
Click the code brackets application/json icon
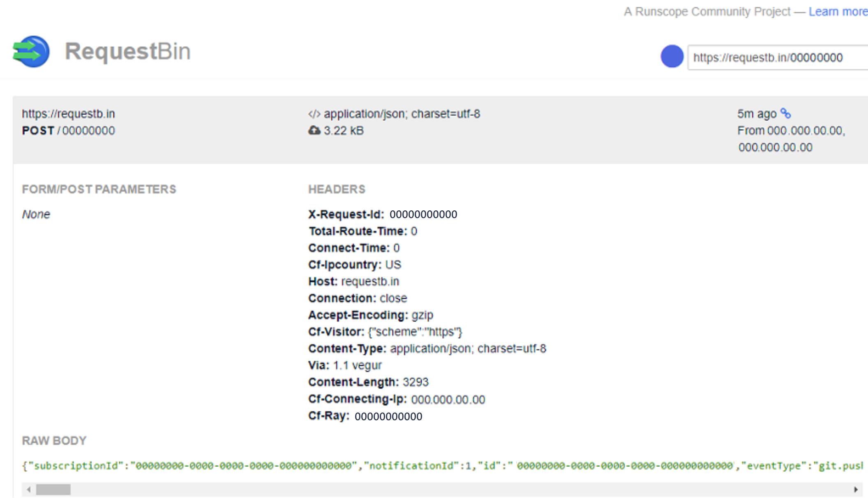(311, 114)
